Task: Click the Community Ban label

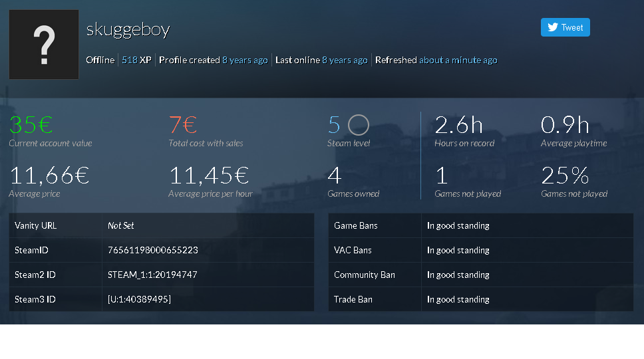Action: point(365,275)
